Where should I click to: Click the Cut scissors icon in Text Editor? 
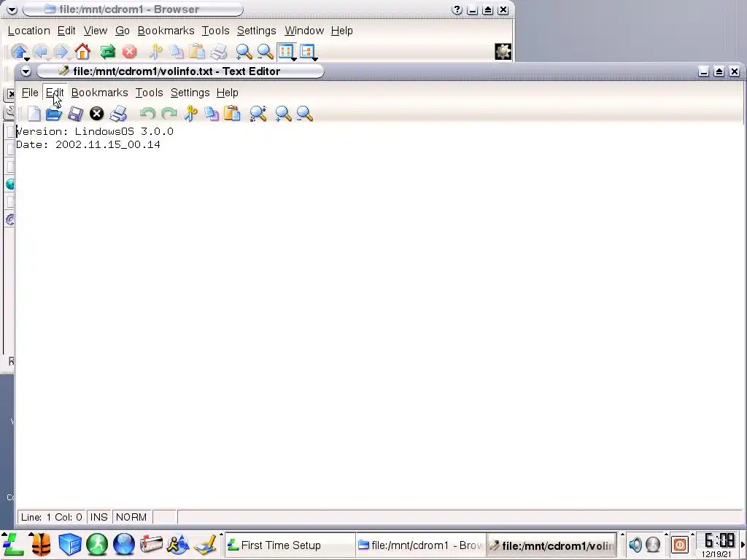[190, 113]
